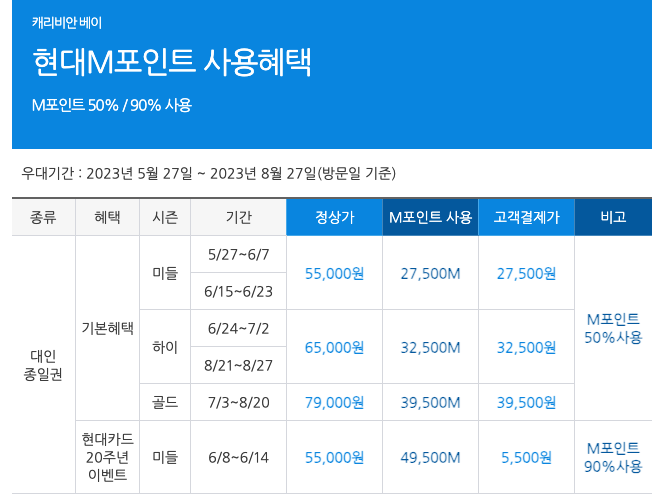
Task: Click the 'M포인트 사용' column header
Action: pos(431,217)
